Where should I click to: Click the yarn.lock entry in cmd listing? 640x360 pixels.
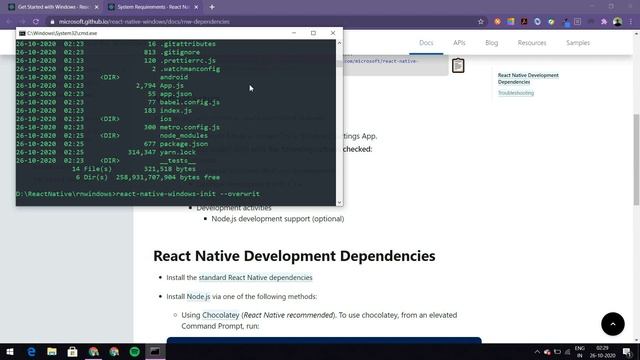click(x=178, y=152)
